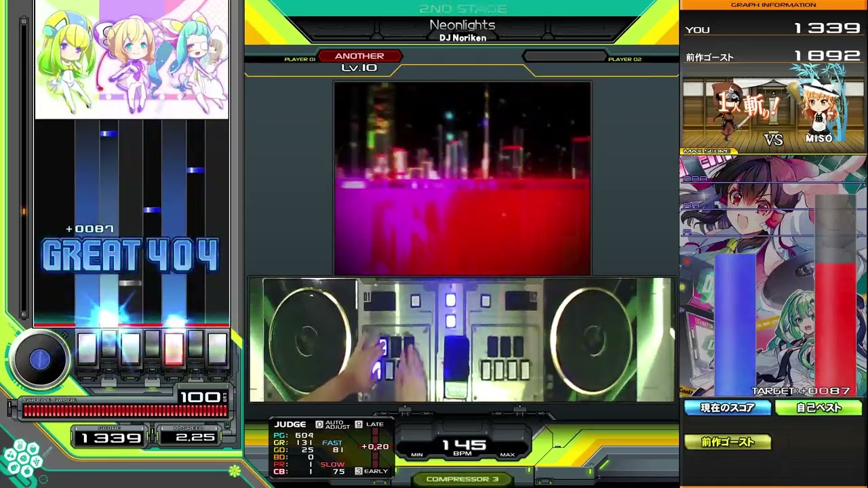
Task: Click the 2ND STAGE header
Action: (x=462, y=9)
